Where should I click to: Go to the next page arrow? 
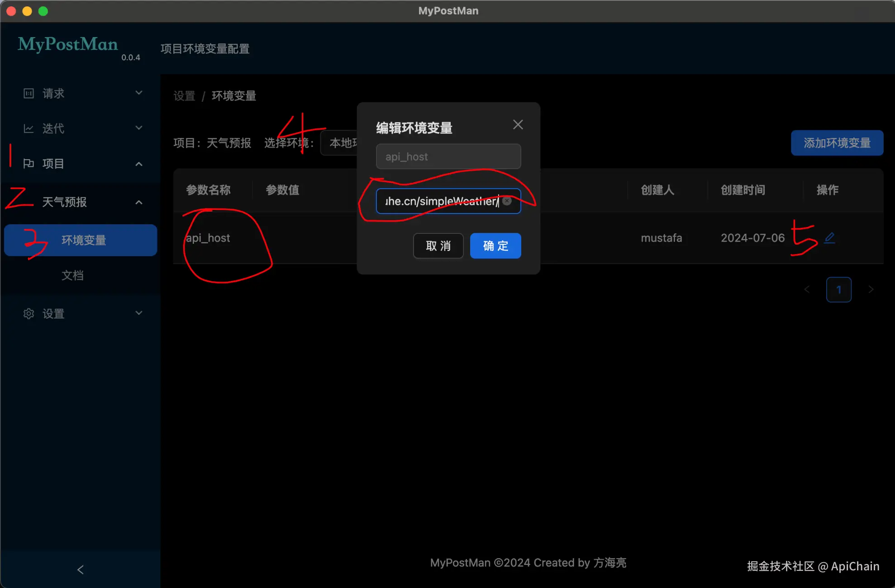[x=871, y=289]
